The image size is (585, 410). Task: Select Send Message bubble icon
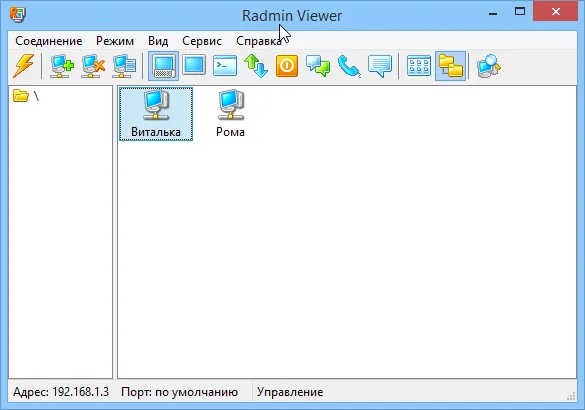380,66
